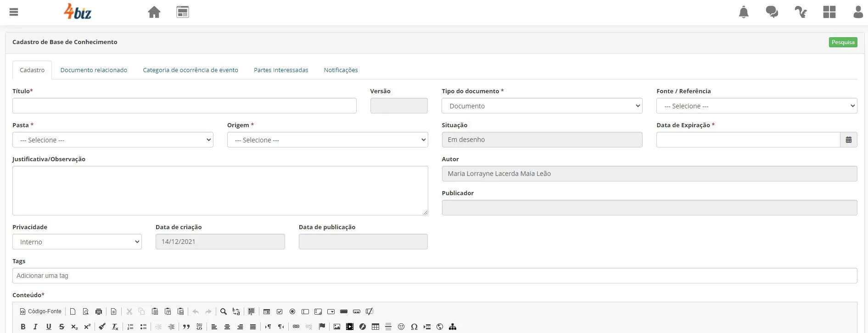Toggle Bold formatting
Screen dimensions: 868x333
[23, 327]
